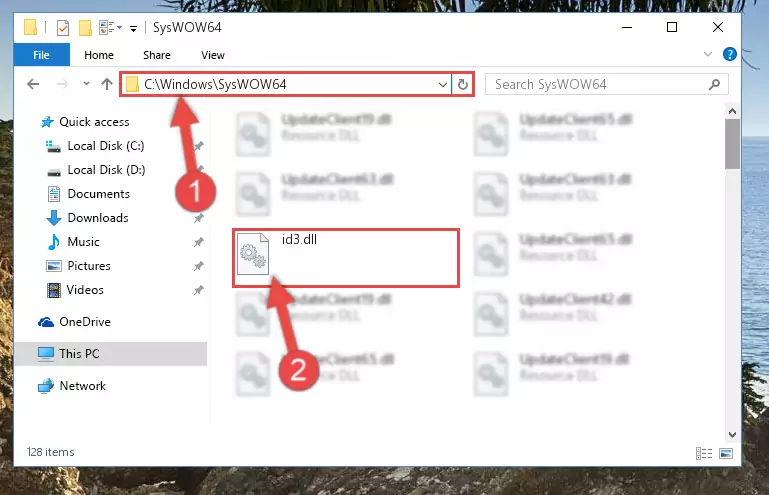The height and width of the screenshot is (495, 769).
Task: Switch to the View ribbon tab
Action: [x=213, y=55]
